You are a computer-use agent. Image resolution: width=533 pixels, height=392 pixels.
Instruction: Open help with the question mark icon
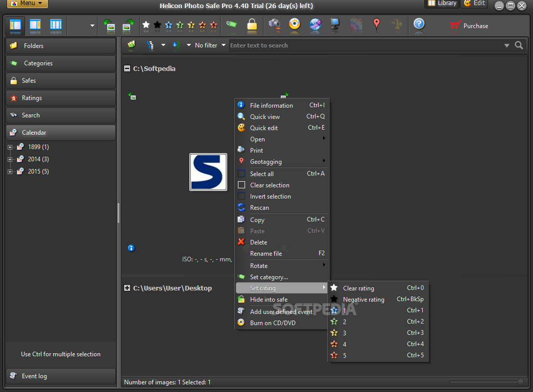[x=419, y=24]
